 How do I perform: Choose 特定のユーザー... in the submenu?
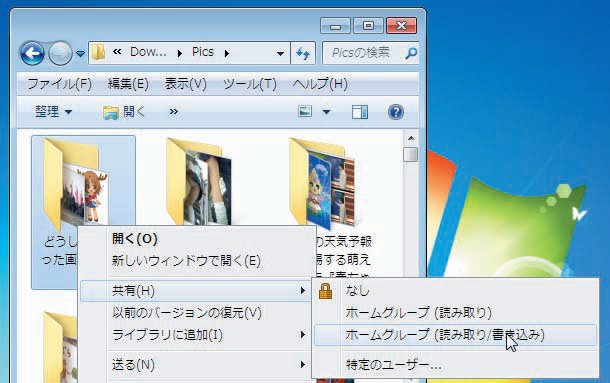(393, 365)
